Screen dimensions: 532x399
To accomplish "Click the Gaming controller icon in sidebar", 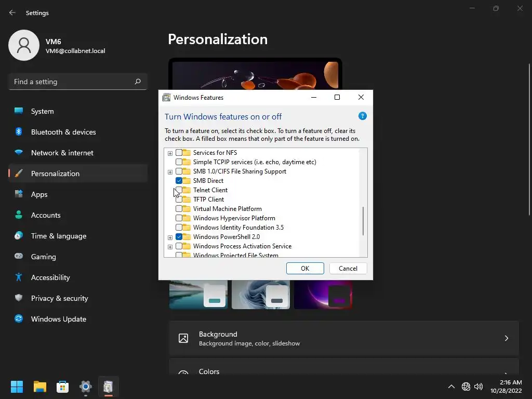I will coord(19,256).
